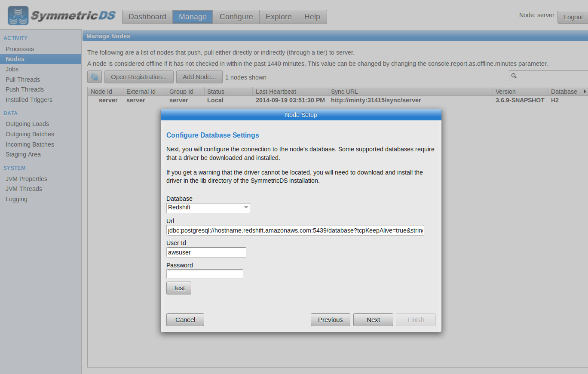Open Staging Area in the sidebar

[x=23, y=154]
